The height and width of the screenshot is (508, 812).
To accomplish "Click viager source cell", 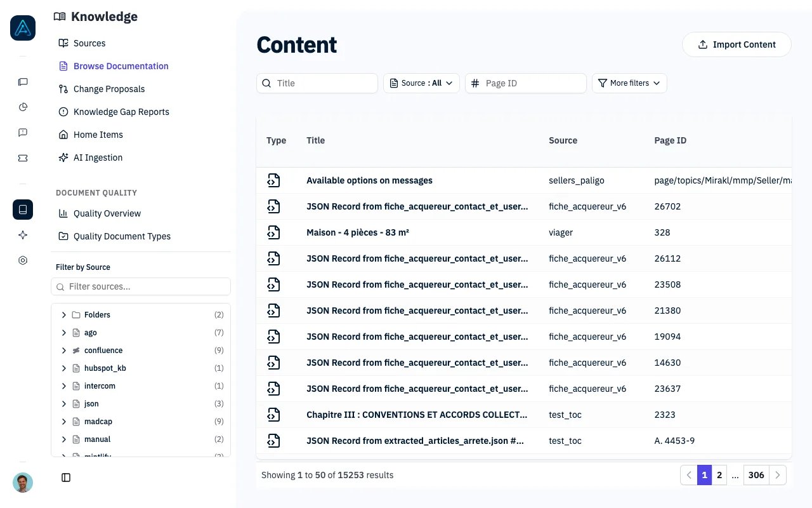I will click(x=561, y=232).
